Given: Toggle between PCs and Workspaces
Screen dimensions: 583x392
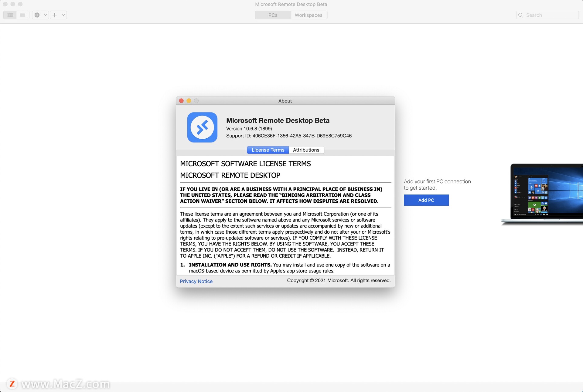Looking at the screenshot, I should [x=290, y=15].
